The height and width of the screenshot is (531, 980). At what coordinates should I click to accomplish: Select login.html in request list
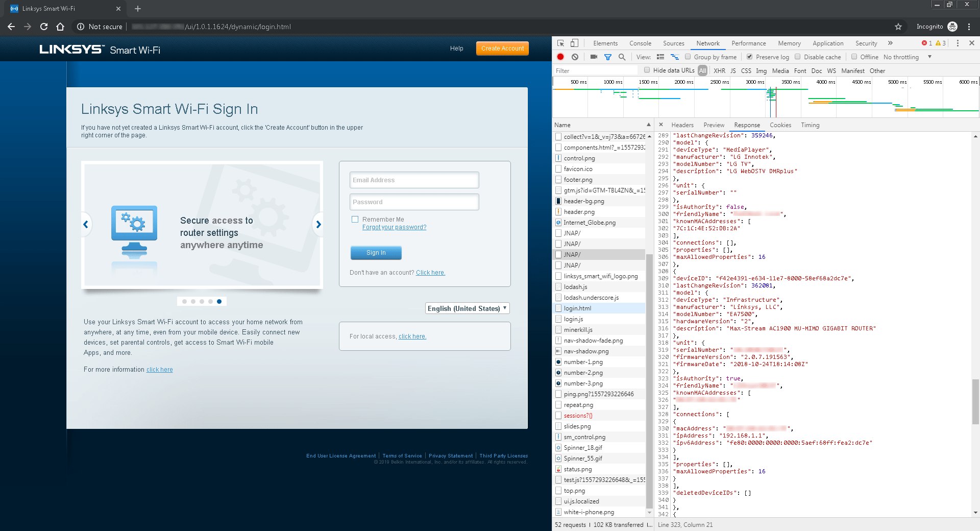599,308
